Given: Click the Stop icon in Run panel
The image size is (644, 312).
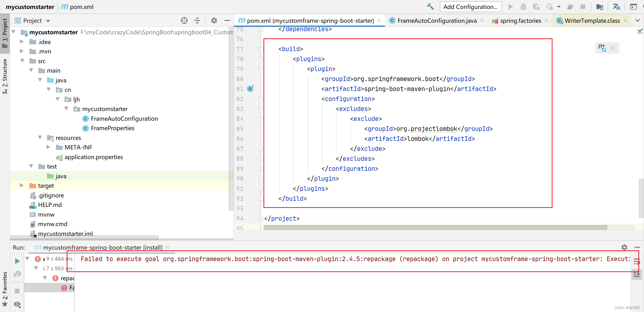Looking at the screenshot, I should [17, 291].
